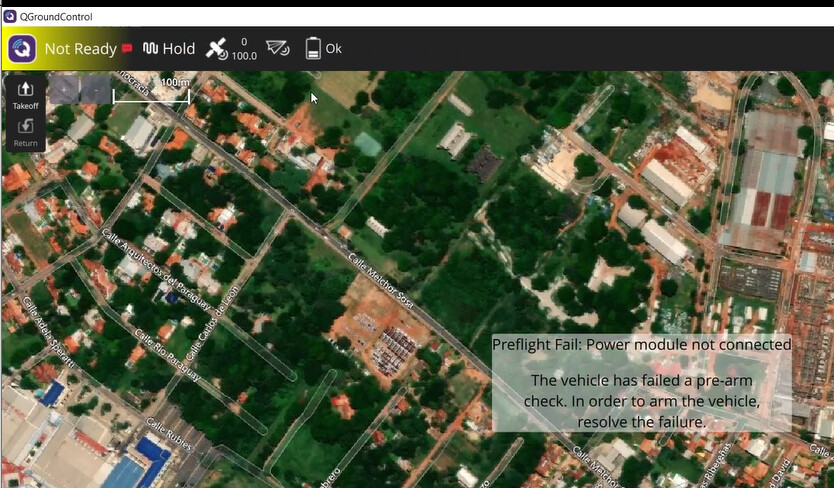
Task: Open the battery status indicator icon
Action: coord(313,48)
